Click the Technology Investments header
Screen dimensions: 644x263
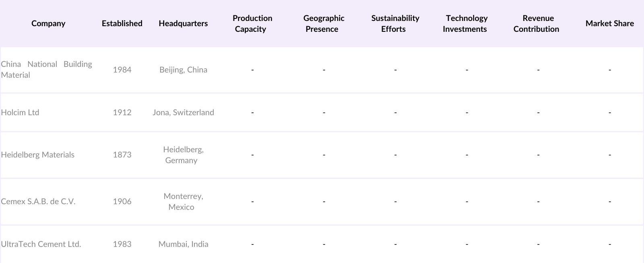(466, 23)
